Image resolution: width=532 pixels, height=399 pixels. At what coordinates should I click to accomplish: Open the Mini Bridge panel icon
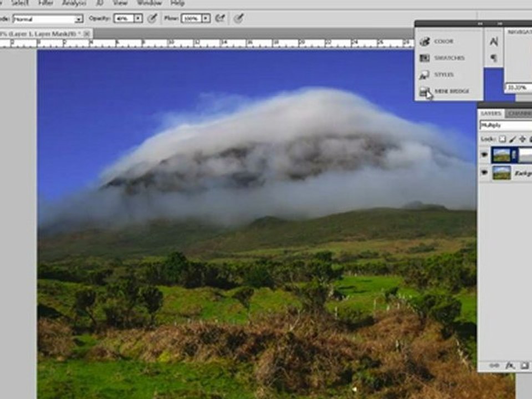(x=425, y=91)
